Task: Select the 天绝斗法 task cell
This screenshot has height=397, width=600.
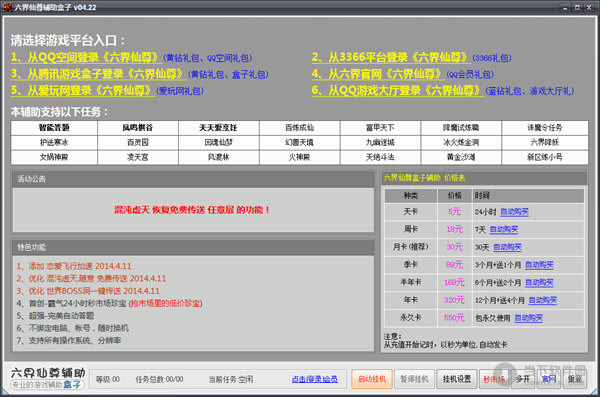Action: click(380, 157)
